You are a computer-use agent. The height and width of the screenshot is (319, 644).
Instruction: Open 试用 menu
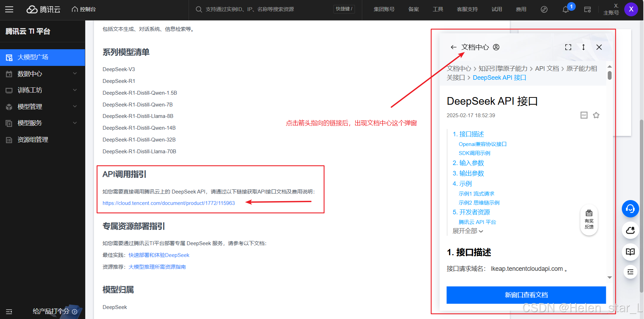point(497,9)
